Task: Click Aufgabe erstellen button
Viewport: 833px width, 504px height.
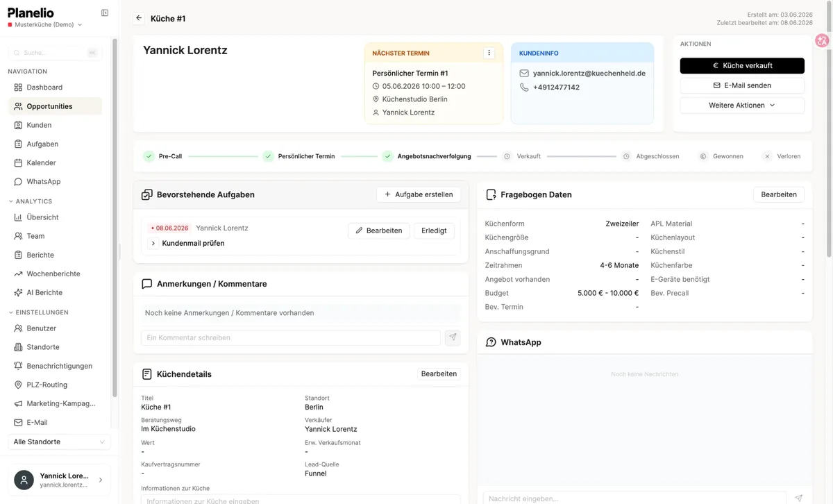Action: point(419,195)
